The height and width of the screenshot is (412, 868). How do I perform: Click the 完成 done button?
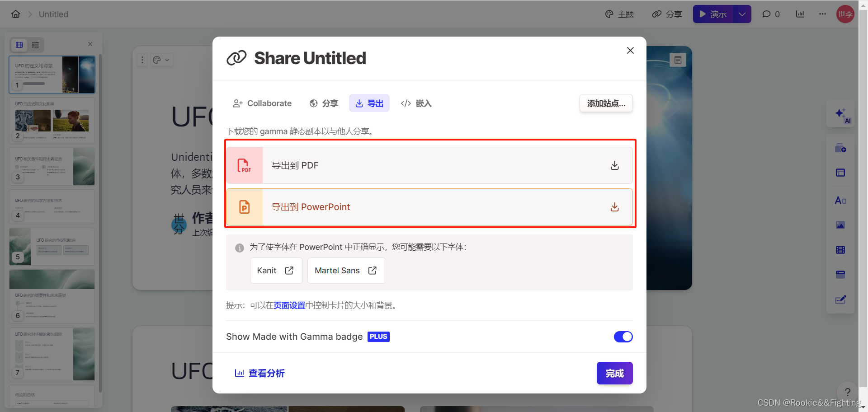pyautogui.click(x=615, y=373)
